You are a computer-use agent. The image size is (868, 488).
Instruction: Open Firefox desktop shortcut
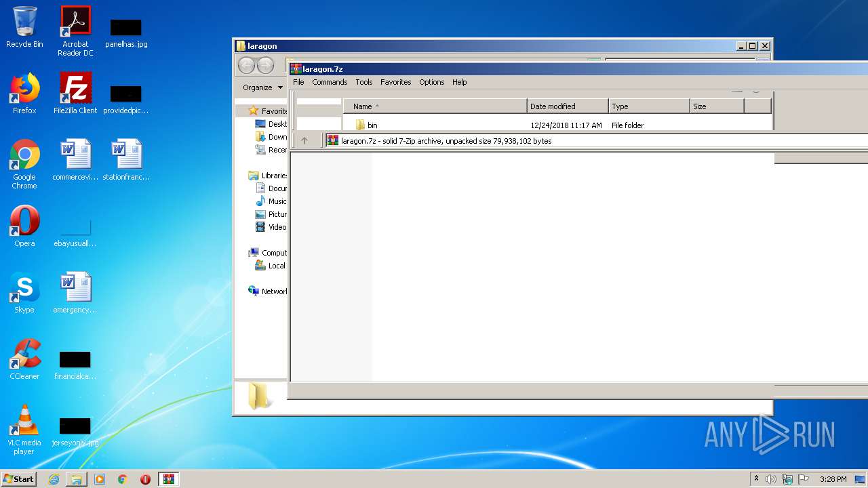[24, 94]
